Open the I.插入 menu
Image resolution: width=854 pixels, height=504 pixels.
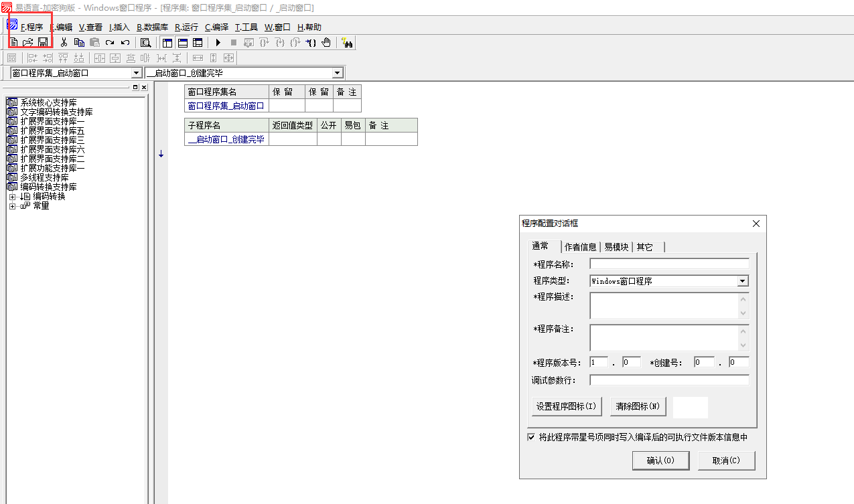pos(119,27)
